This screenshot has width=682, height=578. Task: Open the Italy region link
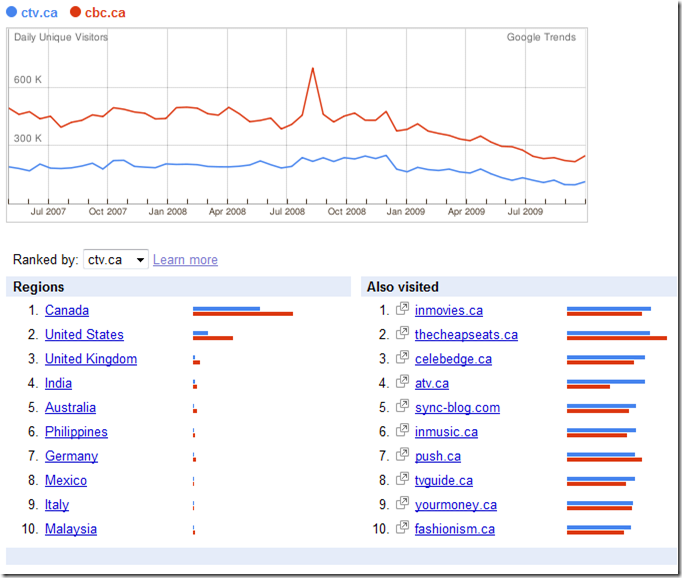pos(57,505)
